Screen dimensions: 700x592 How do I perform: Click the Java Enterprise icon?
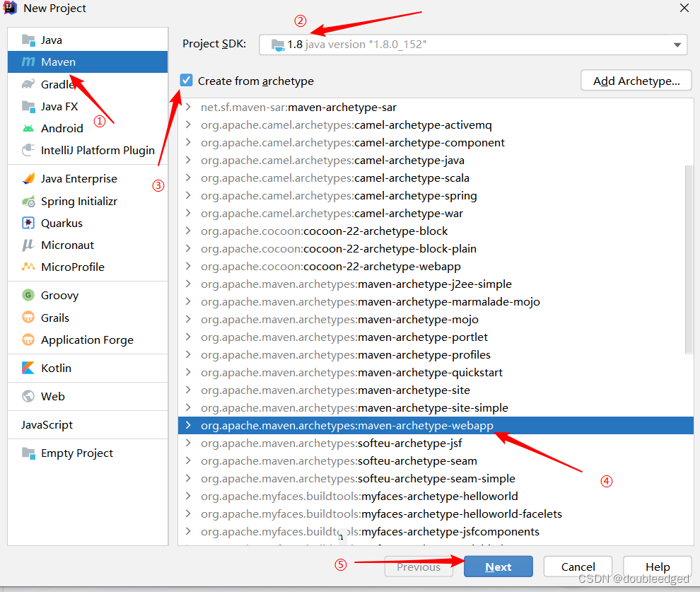point(28,178)
